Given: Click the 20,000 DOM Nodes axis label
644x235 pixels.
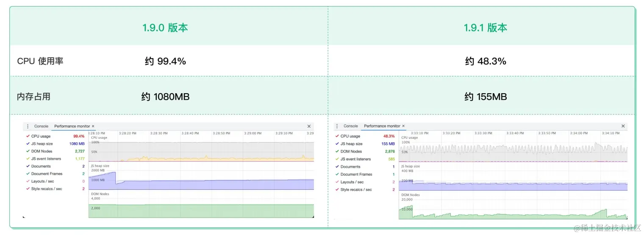Looking at the screenshot, I should coord(407,199).
